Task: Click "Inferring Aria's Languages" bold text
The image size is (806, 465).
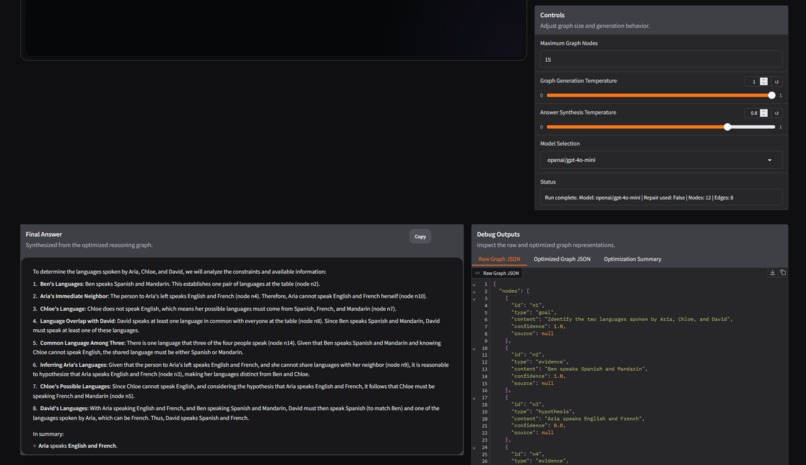Action: pos(74,365)
